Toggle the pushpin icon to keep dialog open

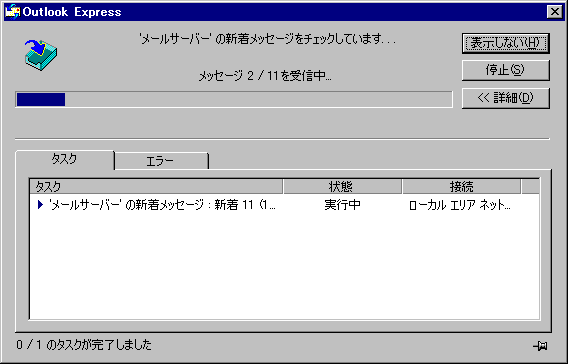pos(540,346)
